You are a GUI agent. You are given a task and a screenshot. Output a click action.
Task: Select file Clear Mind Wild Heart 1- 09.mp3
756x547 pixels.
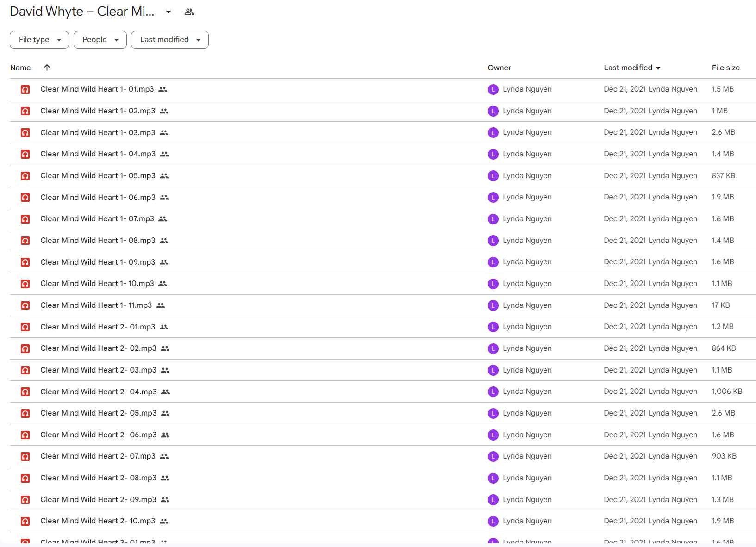pyautogui.click(x=383, y=262)
